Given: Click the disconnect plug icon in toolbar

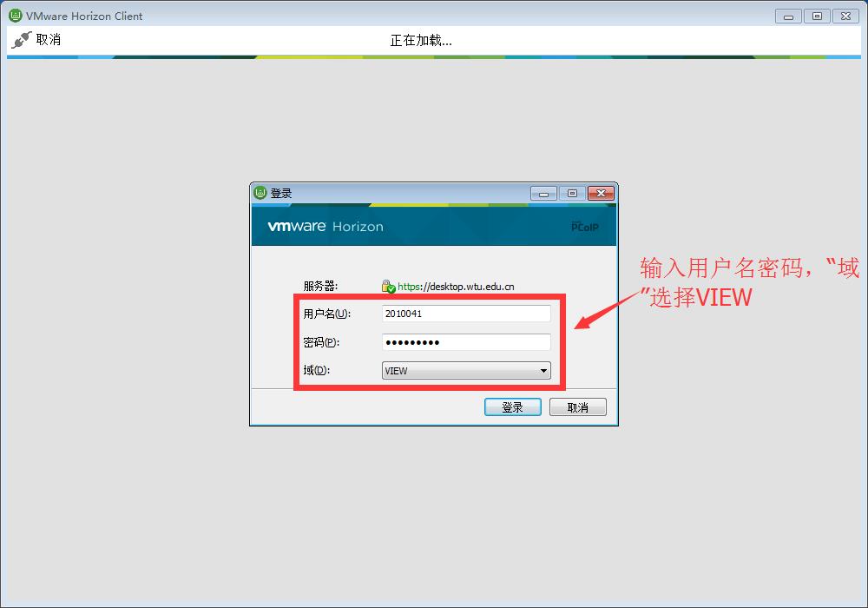Looking at the screenshot, I should pos(21,40).
